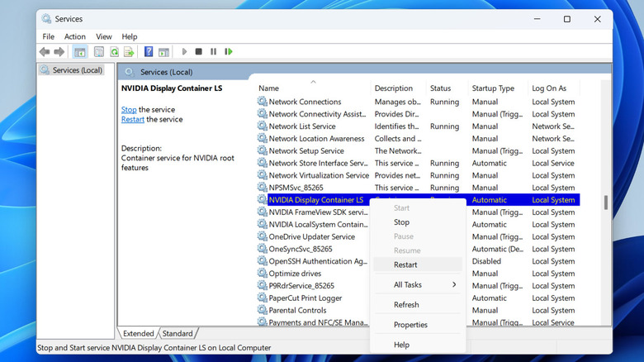Sort list by Name column header
Image resolution: width=644 pixels, height=362 pixels.
point(268,88)
